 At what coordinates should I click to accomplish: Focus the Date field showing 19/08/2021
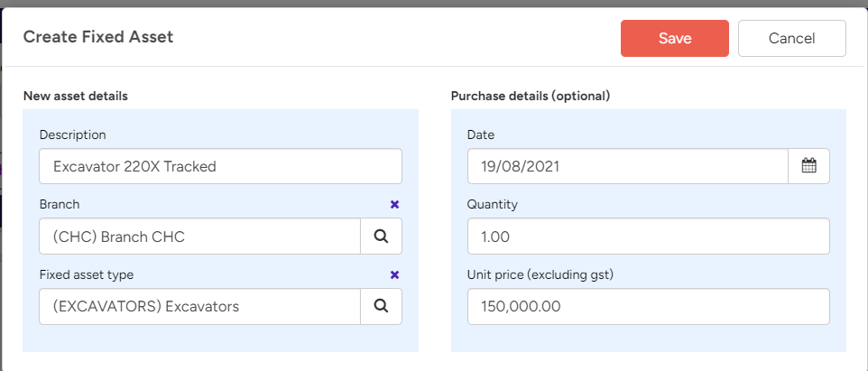click(x=628, y=166)
